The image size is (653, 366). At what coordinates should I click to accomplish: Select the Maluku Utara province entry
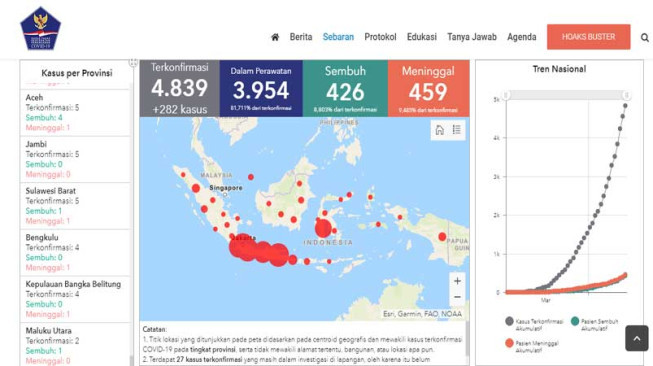(75, 345)
